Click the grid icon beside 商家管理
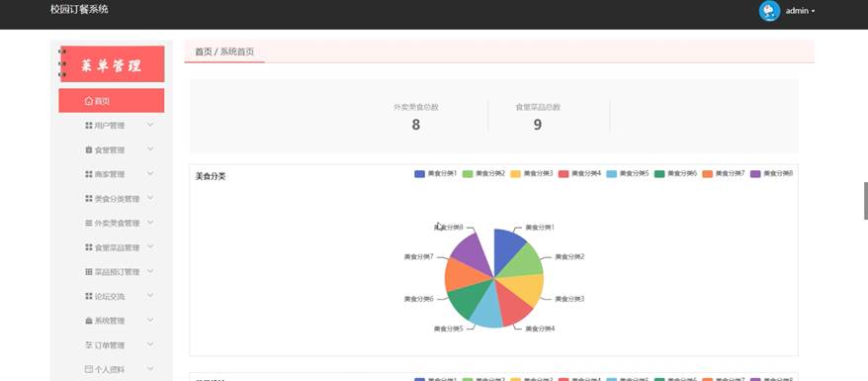Screen dimensions: 868x381 pos(89,174)
